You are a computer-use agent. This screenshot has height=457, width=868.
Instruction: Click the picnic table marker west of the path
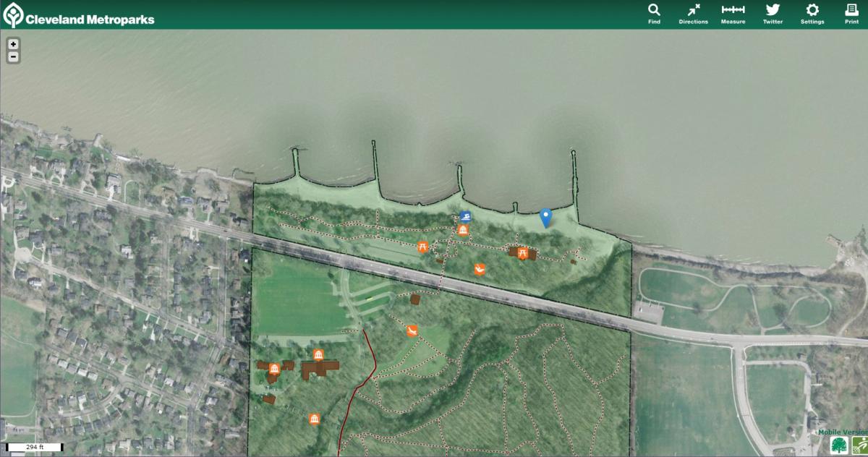click(423, 247)
